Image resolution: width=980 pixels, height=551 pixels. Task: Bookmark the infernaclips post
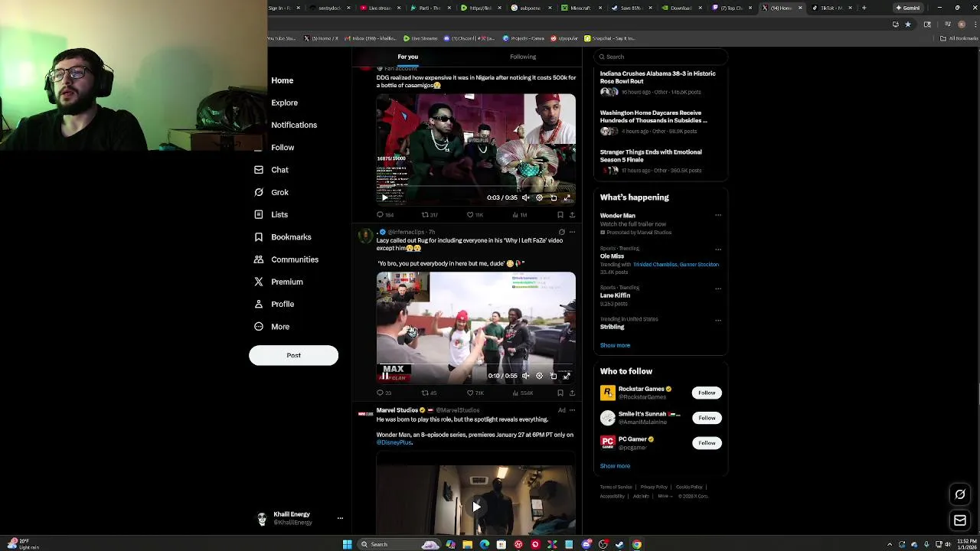coord(560,393)
